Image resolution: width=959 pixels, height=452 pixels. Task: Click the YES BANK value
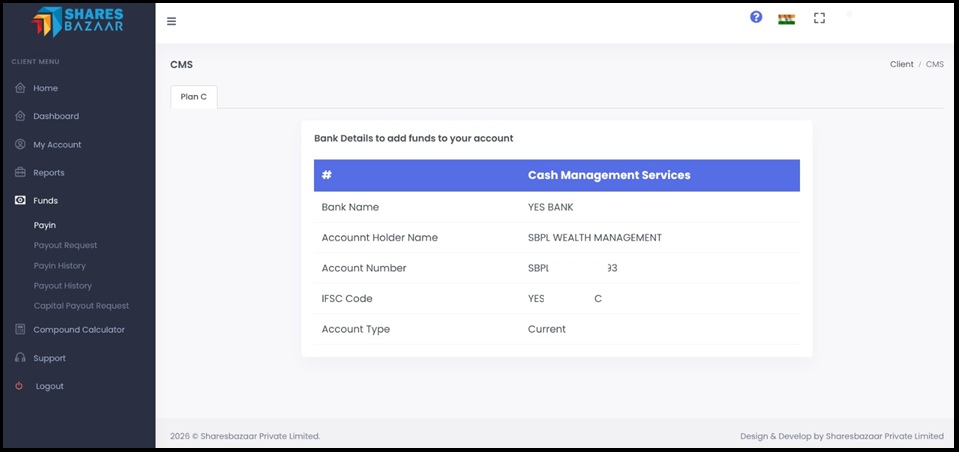[550, 207]
